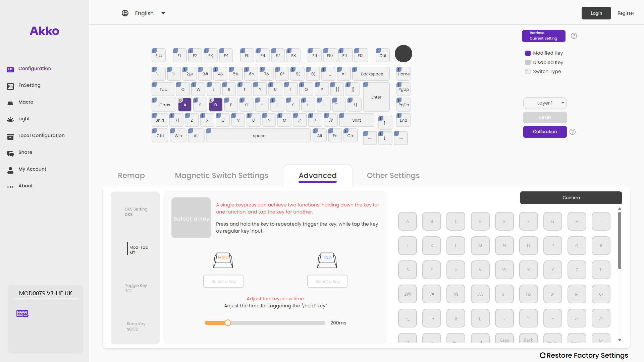Viewport: 644px width, 362px height.
Task: Open the English language dropdown
Action: point(163,13)
